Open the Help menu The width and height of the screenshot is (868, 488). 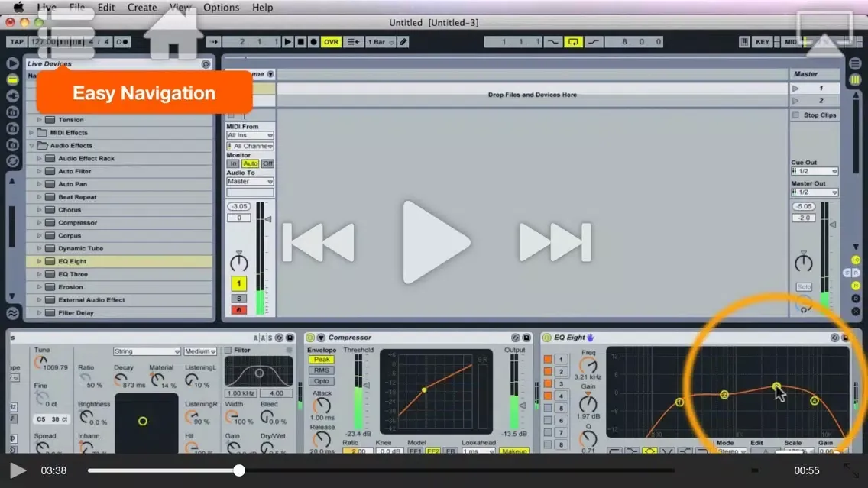click(262, 7)
